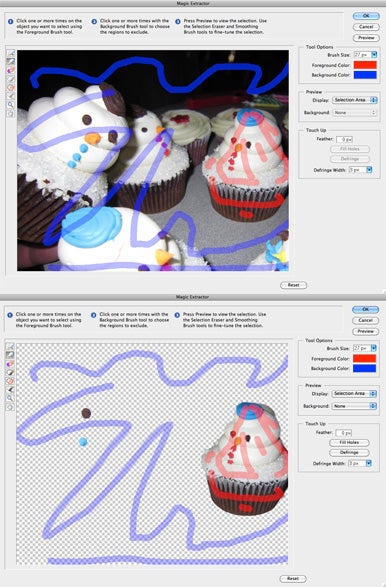
Task: Open Brush Size dropdown in original photo dialog
Action: (x=365, y=55)
